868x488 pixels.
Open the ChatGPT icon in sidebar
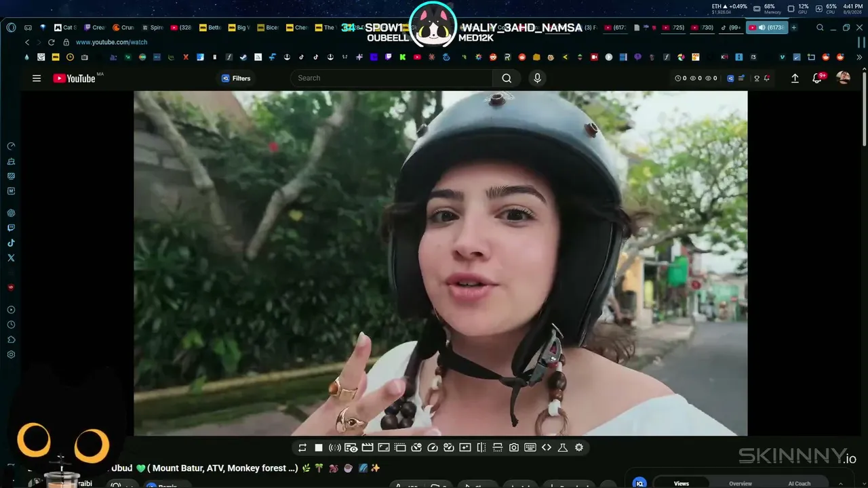(x=11, y=213)
